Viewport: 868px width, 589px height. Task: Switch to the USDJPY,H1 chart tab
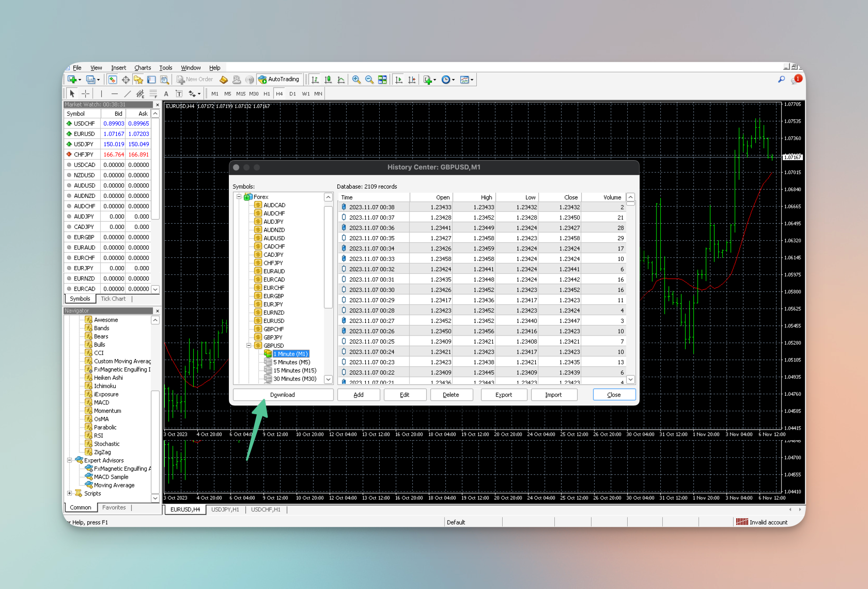[x=225, y=509]
